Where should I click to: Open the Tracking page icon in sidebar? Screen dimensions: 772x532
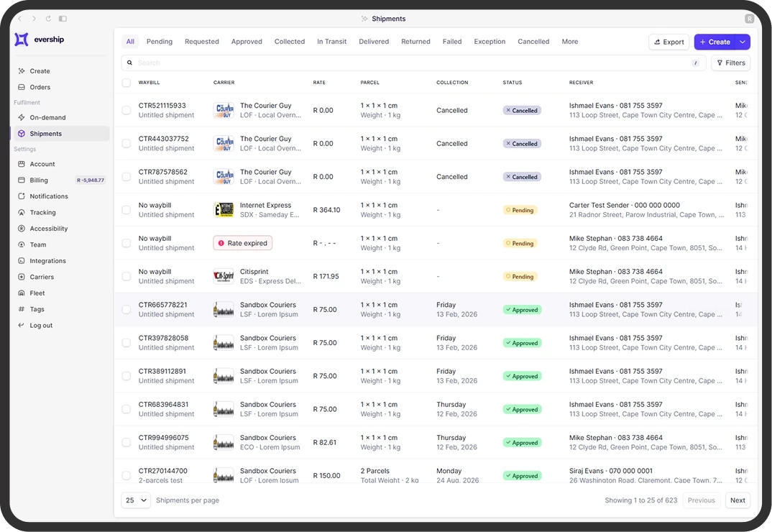(x=22, y=213)
